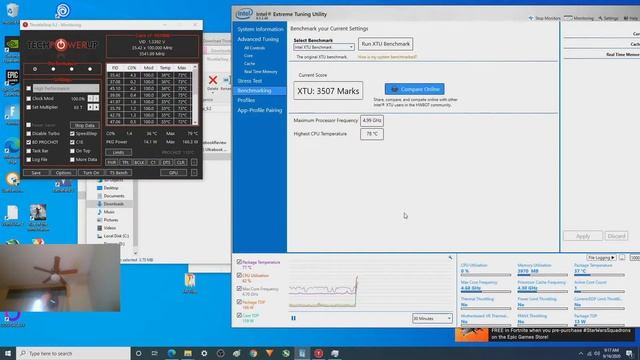Select Core under Advanced Tuning
Viewport: 640px width, 360px height.
point(248,56)
